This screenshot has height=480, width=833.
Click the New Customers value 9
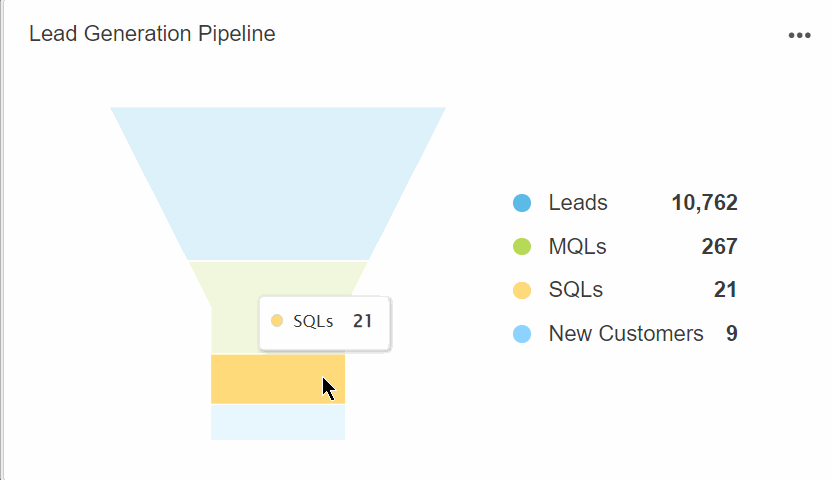732,334
